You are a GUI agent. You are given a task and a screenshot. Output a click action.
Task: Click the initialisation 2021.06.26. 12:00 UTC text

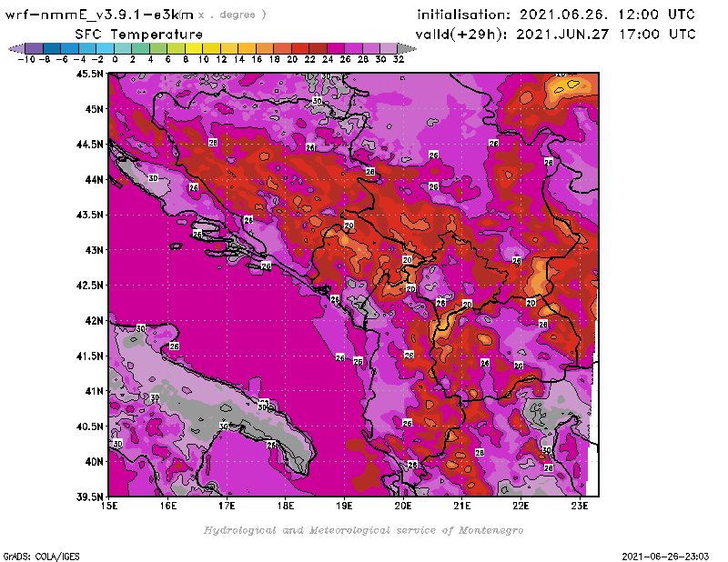tap(556, 15)
